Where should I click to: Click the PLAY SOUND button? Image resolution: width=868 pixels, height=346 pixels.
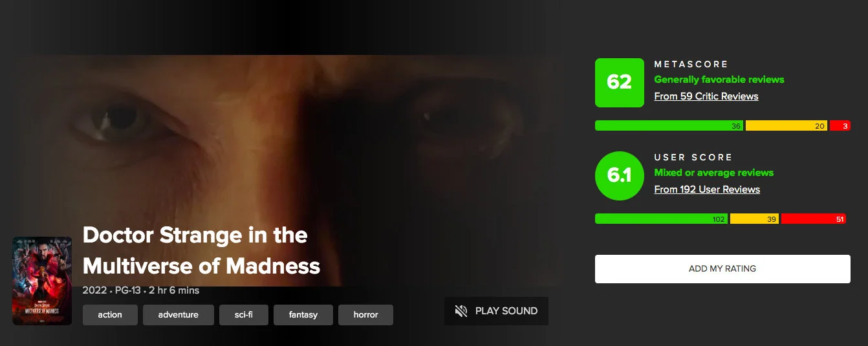point(496,311)
